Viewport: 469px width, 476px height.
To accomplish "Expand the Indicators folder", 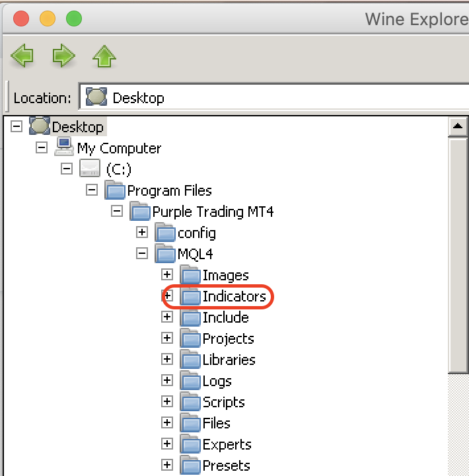I will coord(167,296).
